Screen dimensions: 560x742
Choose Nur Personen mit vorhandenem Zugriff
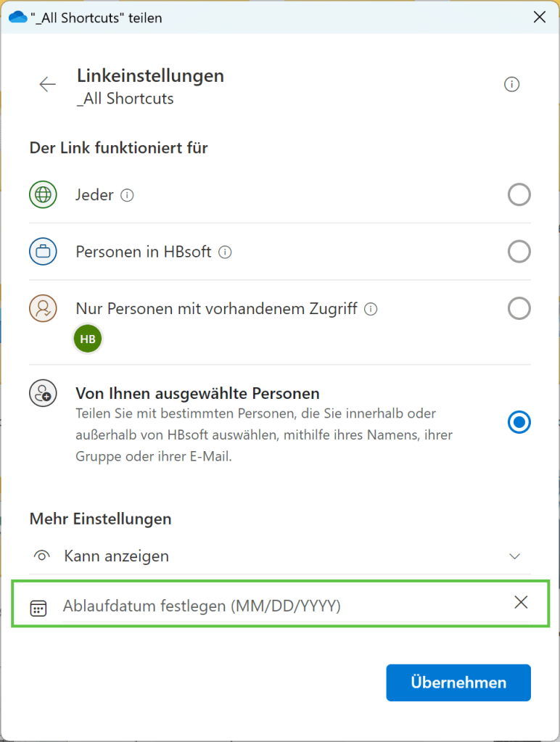tap(519, 308)
